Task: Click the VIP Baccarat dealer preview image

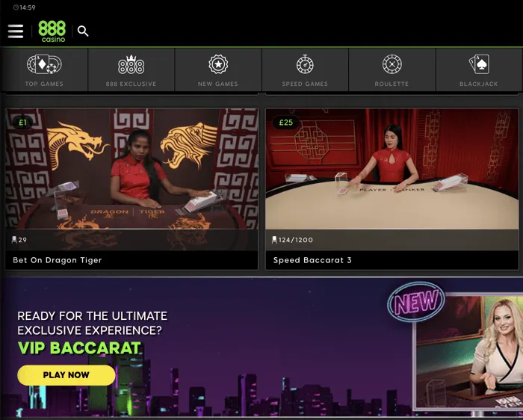Action: pyautogui.click(x=468, y=352)
